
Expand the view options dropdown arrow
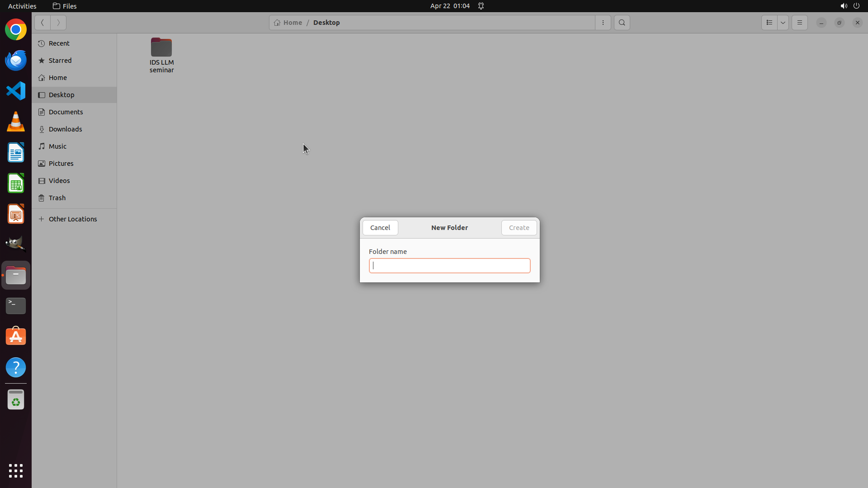pos(783,23)
